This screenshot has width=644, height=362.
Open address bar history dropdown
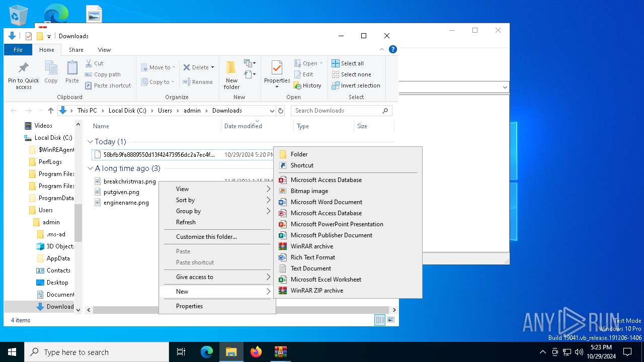272,111
